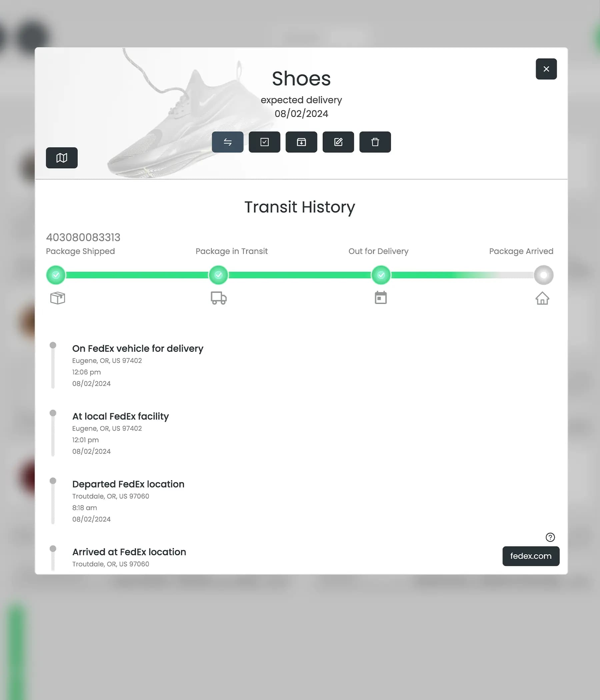Click the Package in Transit checkpoint marker
600x700 pixels.
tap(219, 275)
